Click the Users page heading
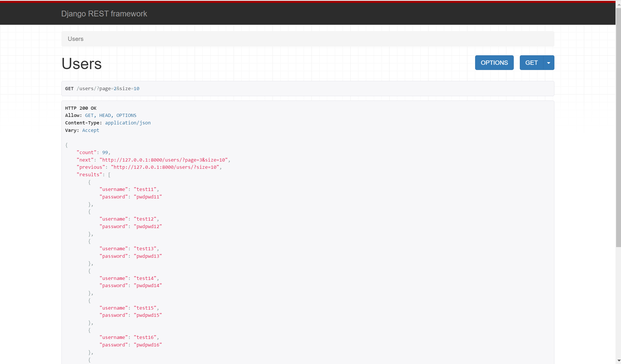621x364 pixels. pos(82,64)
